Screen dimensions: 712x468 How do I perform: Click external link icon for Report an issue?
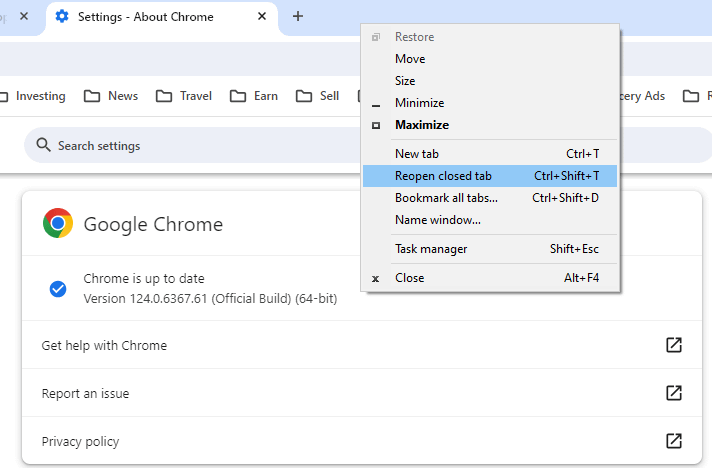coord(674,393)
